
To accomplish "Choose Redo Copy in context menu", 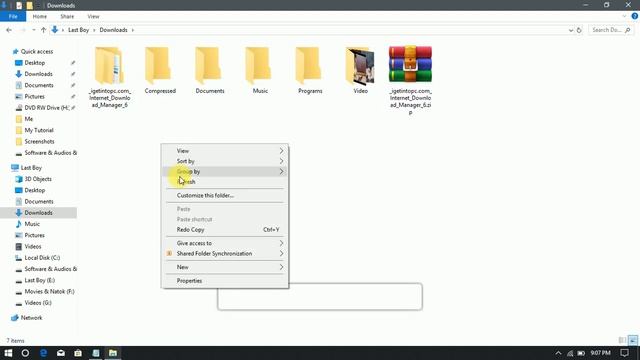I will click(225, 230).
